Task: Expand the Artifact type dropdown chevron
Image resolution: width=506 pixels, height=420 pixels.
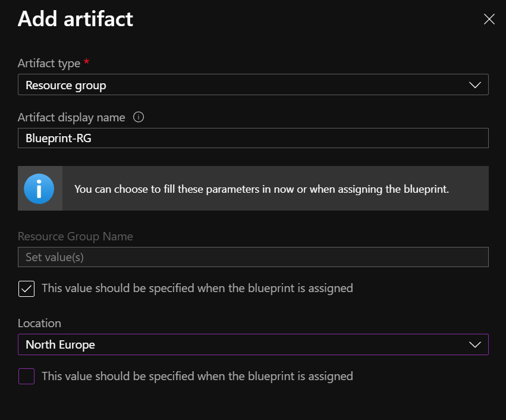Action: point(474,85)
